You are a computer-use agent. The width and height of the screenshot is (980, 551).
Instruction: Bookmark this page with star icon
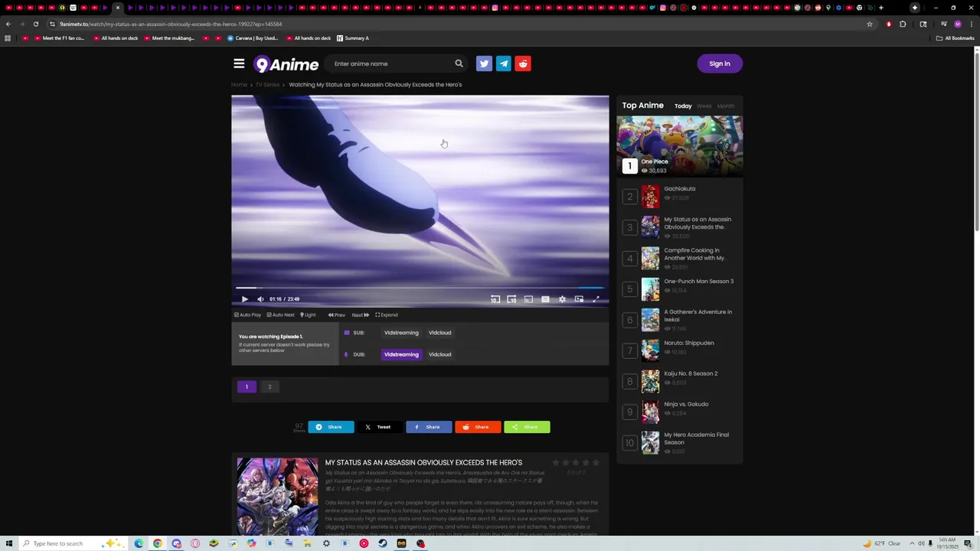pyautogui.click(x=870, y=24)
